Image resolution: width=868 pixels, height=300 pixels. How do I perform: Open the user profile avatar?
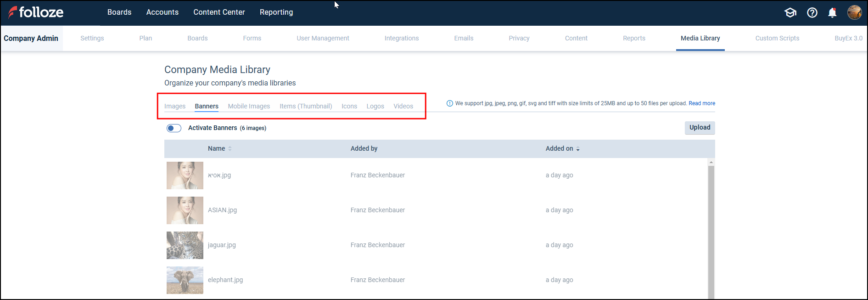[854, 12]
